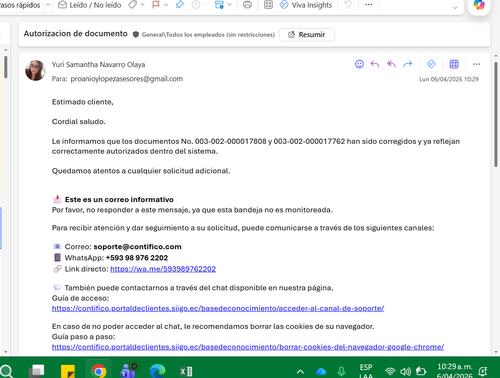The height and width of the screenshot is (378, 500).
Task: Open Yuri Samantha Navarro Olaya's profile picture
Action: tap(35, 70)
